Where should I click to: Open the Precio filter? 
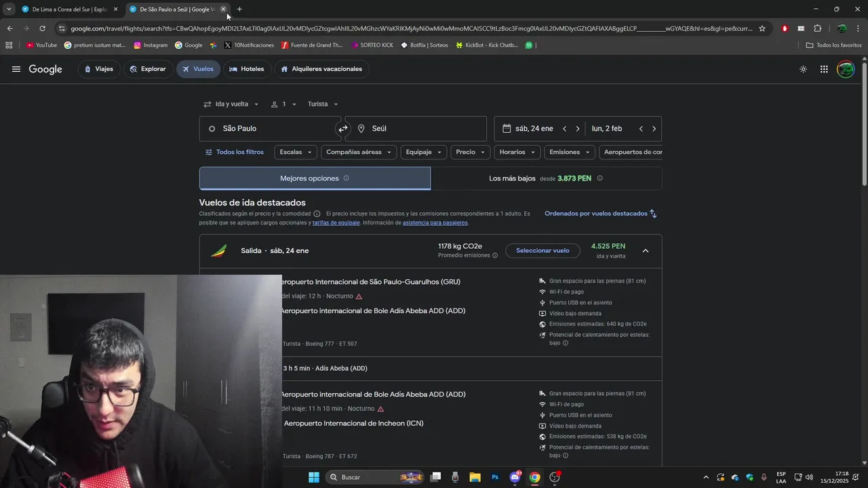coord(471,152)
